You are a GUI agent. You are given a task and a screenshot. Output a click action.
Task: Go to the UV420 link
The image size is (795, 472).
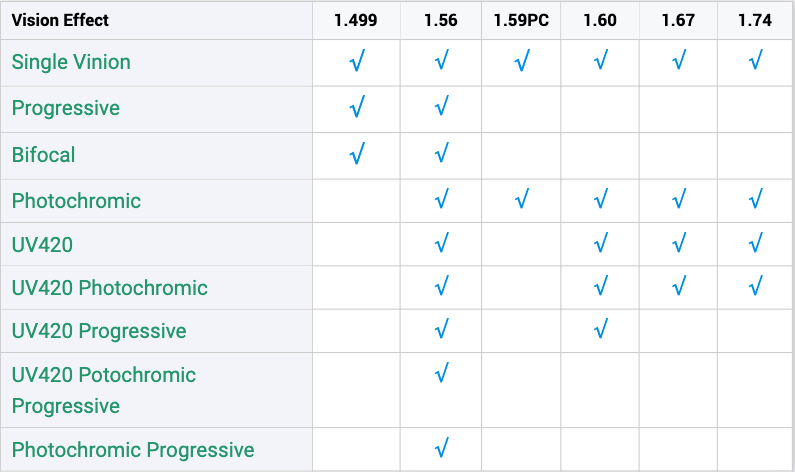42,244
